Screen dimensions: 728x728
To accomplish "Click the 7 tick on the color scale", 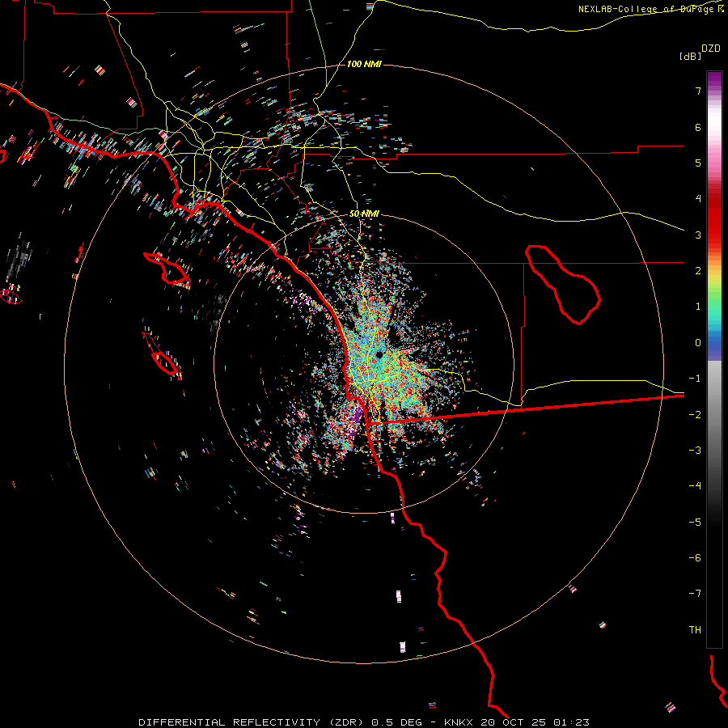I will tap(698, 91).
